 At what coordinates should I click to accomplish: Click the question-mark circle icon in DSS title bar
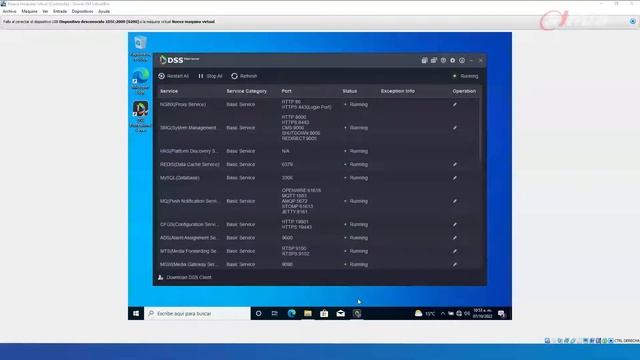(x=443, y=60)
